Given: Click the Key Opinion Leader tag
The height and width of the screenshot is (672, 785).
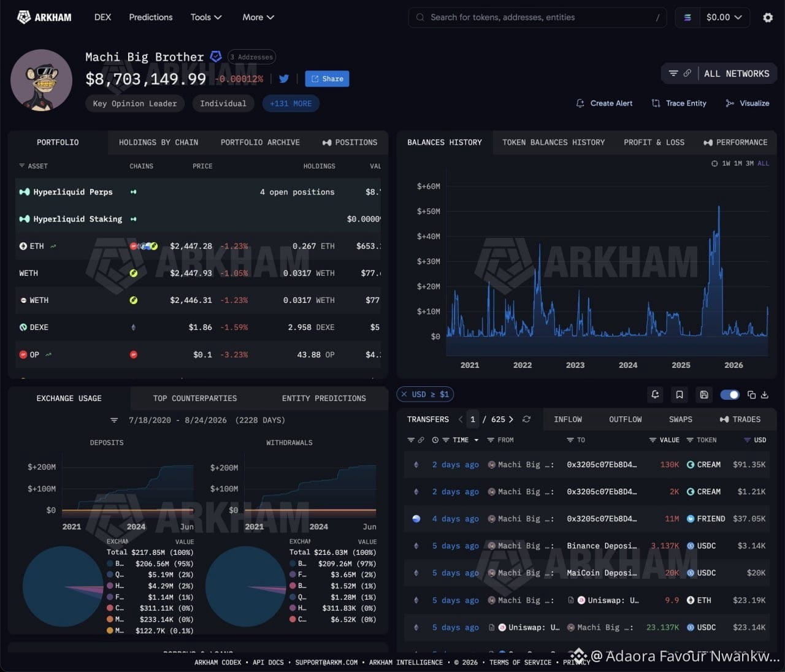Looking at the screenshot, I should point(135,104).
